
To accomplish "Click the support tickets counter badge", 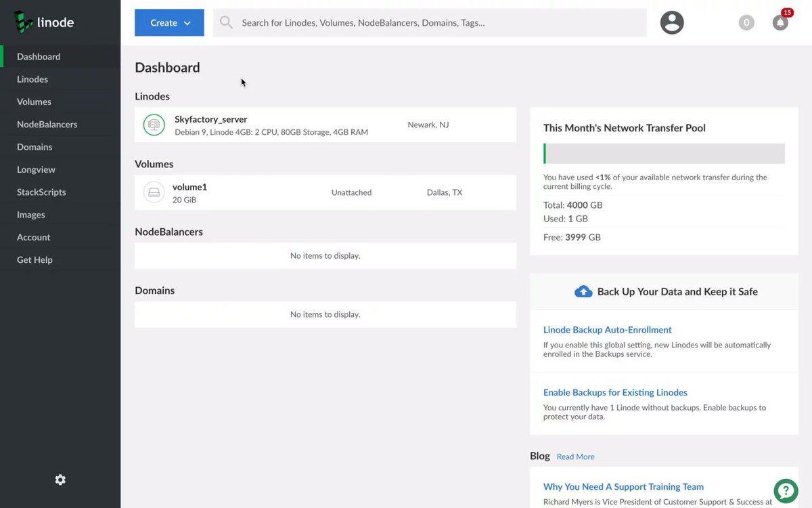I will tap(746, 22).
